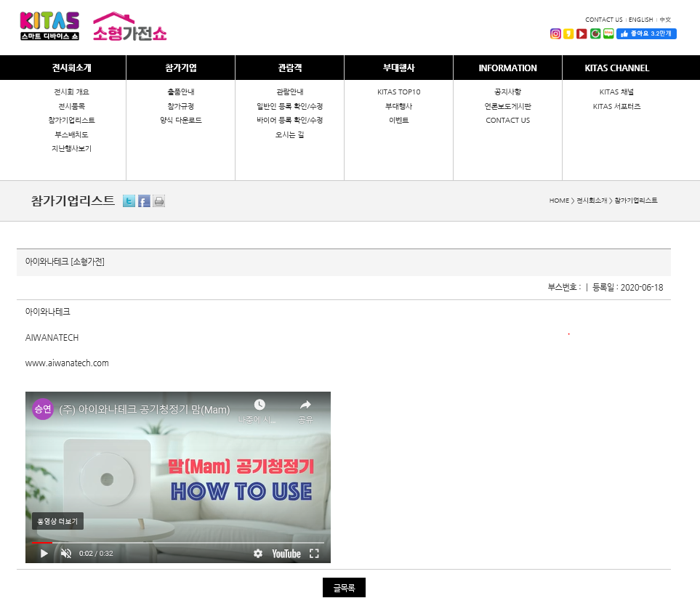This screenshot has height=614, width=700.
Task: Open 부대행사 submenu link
Action: pyautogui.click(x=398, y=106)
